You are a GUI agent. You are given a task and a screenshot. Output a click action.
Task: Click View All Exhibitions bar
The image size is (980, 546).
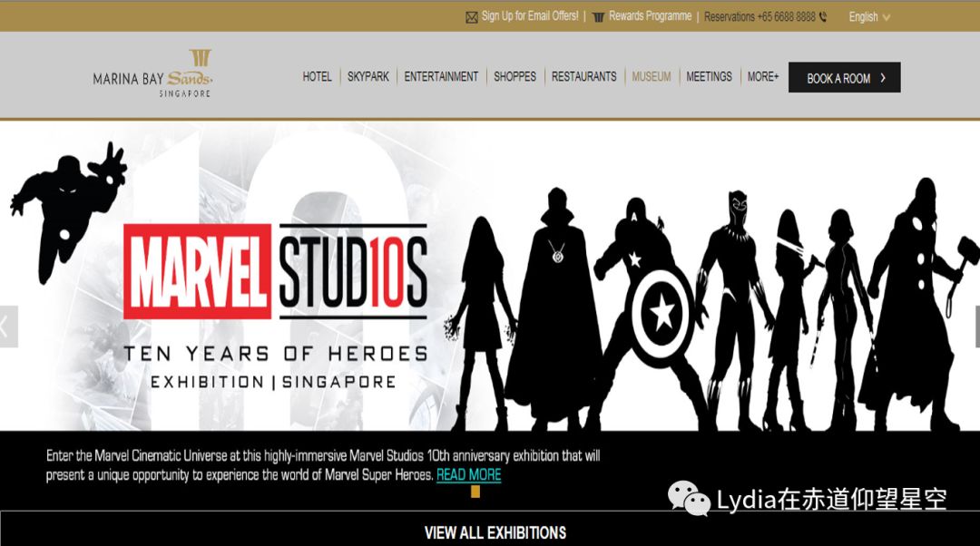coord(495,532)
